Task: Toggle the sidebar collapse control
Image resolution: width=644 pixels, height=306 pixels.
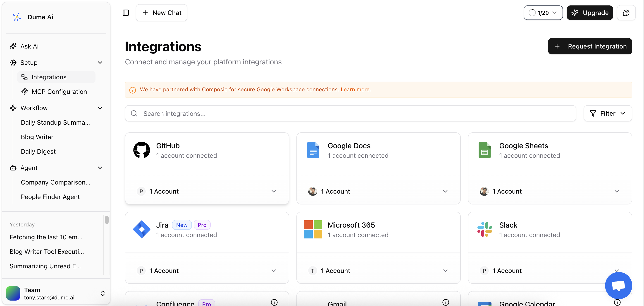Action: (126, 12)
